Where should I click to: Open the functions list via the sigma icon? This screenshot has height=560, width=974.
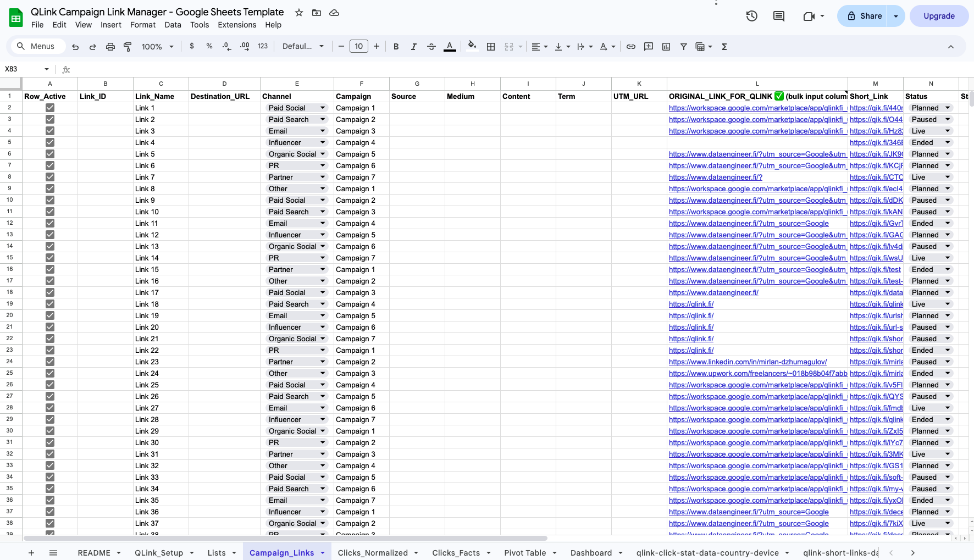[724, 47]
